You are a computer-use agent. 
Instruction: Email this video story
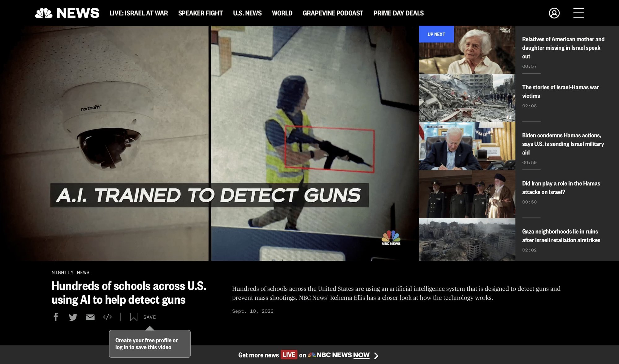click(x=90, y=317)
